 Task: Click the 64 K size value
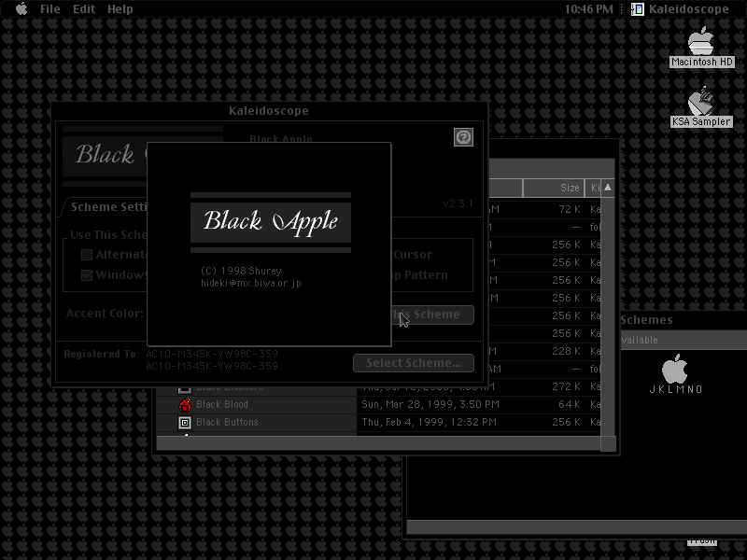point(570,405)
